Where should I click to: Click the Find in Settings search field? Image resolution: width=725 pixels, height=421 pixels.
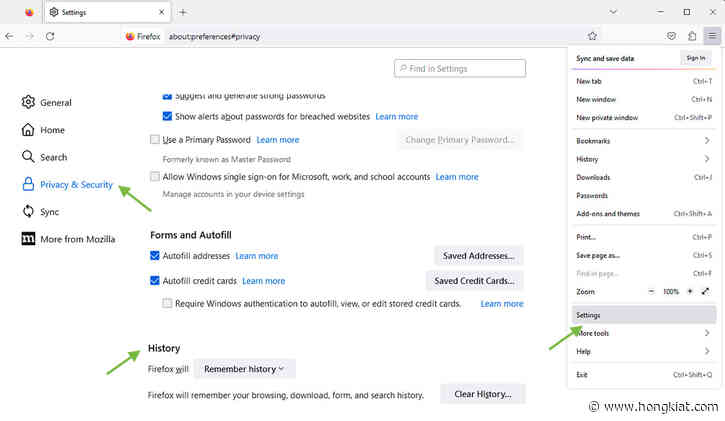tap(460, 68)
